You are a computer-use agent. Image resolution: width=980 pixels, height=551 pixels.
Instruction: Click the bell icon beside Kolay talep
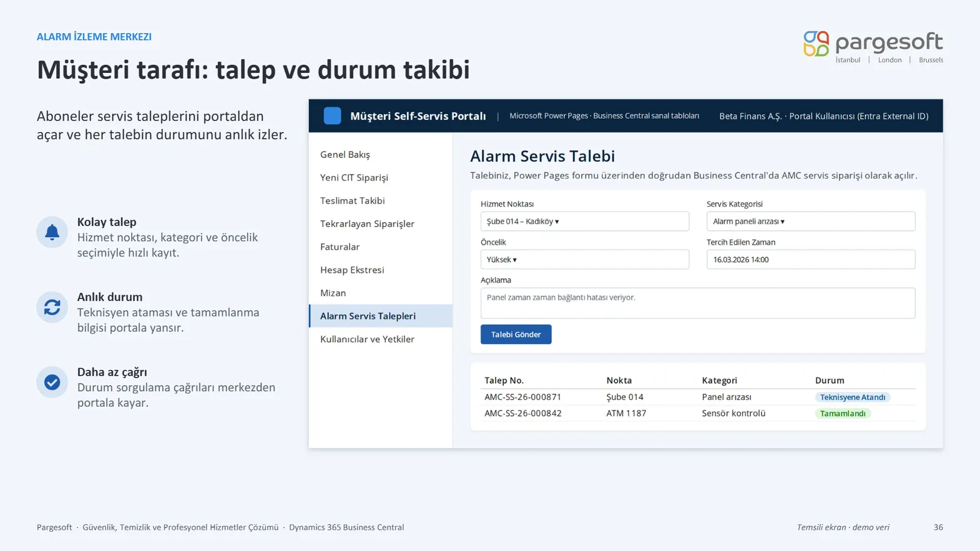tap(52, 232)
